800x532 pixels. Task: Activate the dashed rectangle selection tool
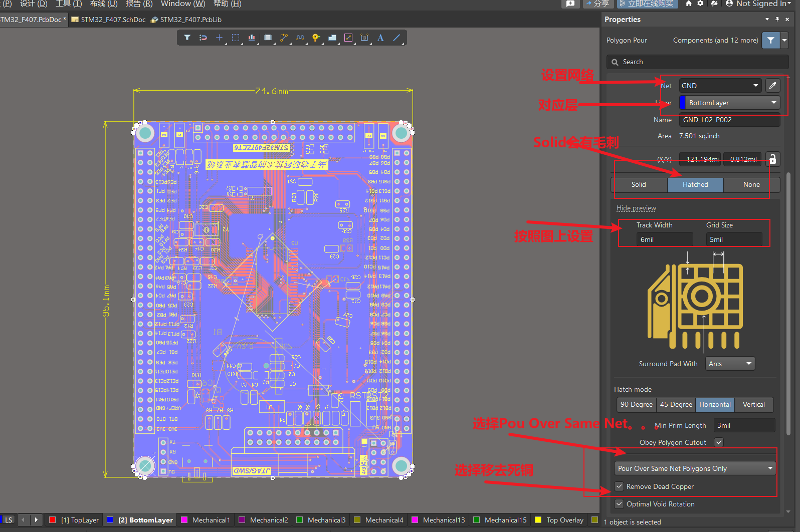click(236, 38)
